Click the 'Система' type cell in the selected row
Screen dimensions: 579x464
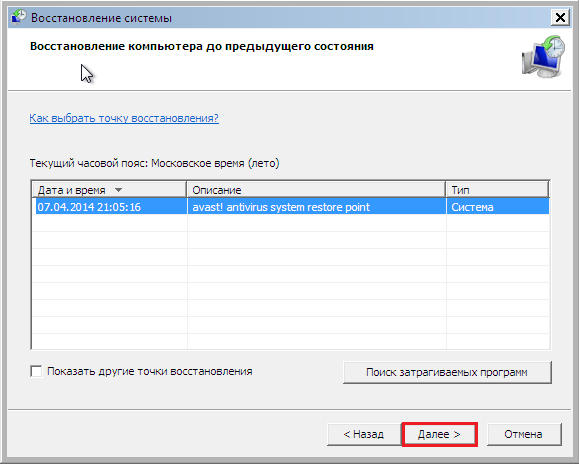[472, 207]
